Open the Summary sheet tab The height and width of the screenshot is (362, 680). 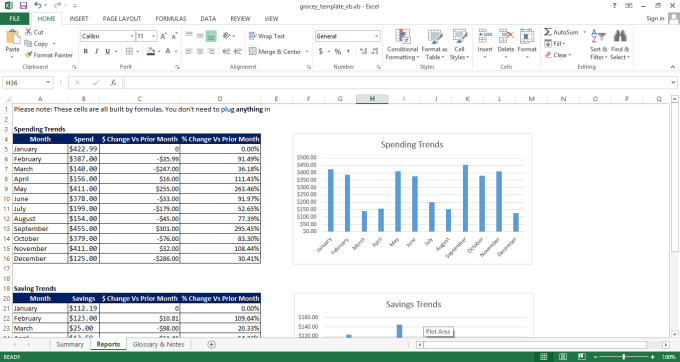[70, 344]
